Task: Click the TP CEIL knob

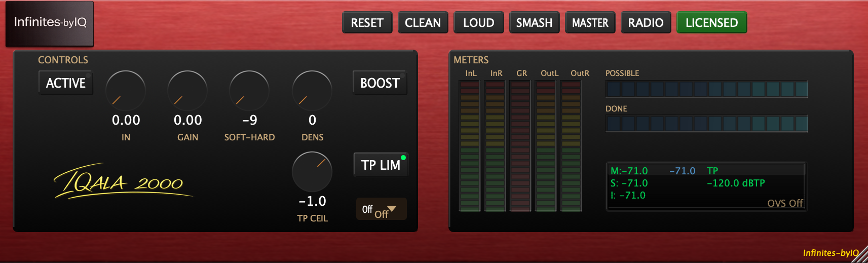Action: pyautogui.click(x=312, y=172)
